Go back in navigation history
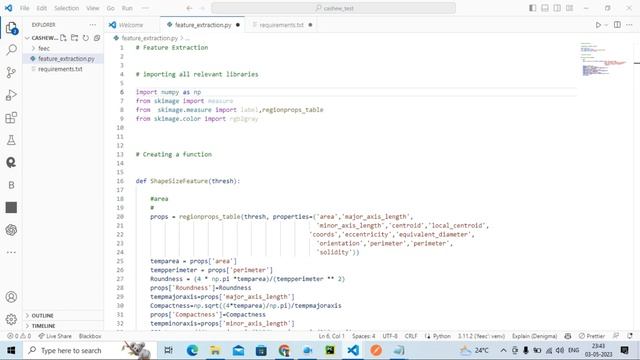 (x=189, y=8)
